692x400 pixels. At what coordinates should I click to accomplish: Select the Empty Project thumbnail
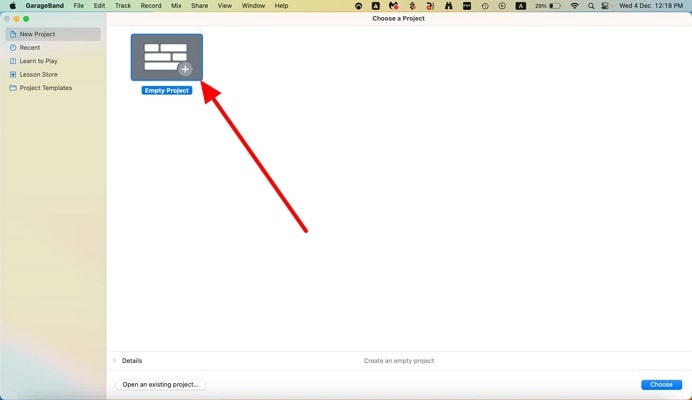(x=167, y=58)
